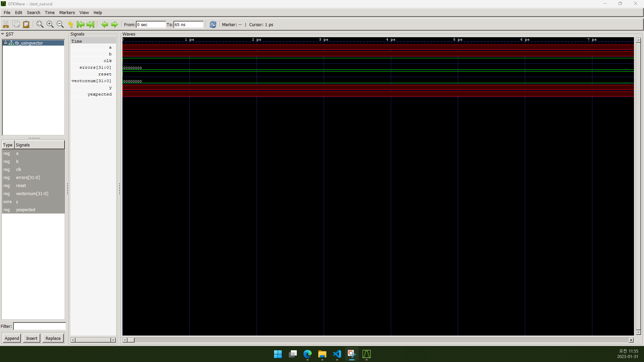Collapse the SST panel triangle
The width and height of the screenshot is (644, 362).
pos(3,34)
